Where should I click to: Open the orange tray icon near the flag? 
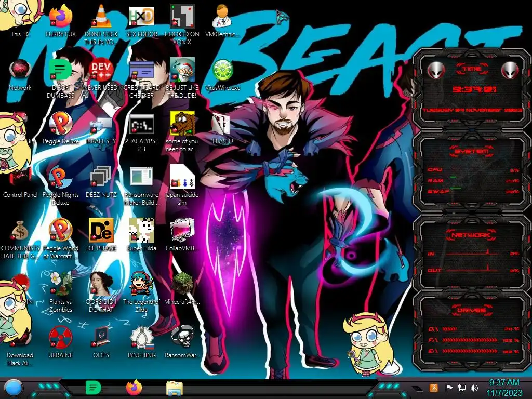433,388
